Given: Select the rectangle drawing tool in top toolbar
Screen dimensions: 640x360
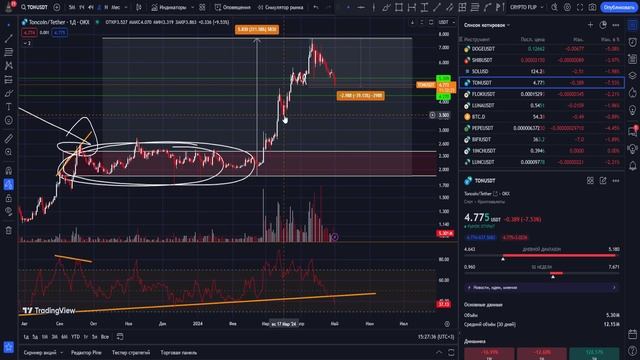Looking at the screenshot, I should (x=399, y=7).
